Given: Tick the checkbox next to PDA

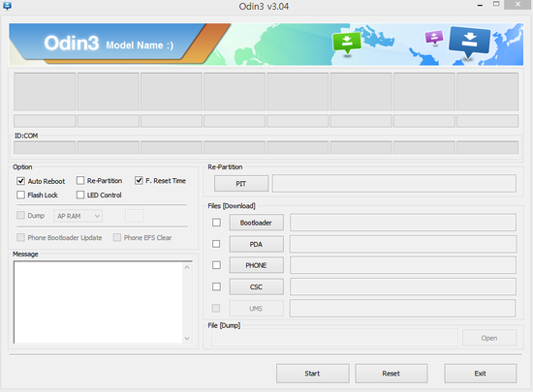Looking at the screenshot, I should click(x=216, y=244).
